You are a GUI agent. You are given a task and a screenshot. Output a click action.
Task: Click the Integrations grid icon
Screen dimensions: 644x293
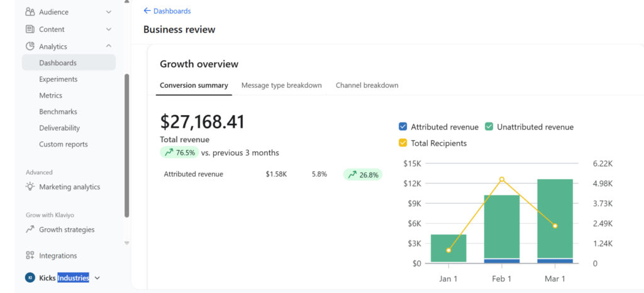click(30, 256)
